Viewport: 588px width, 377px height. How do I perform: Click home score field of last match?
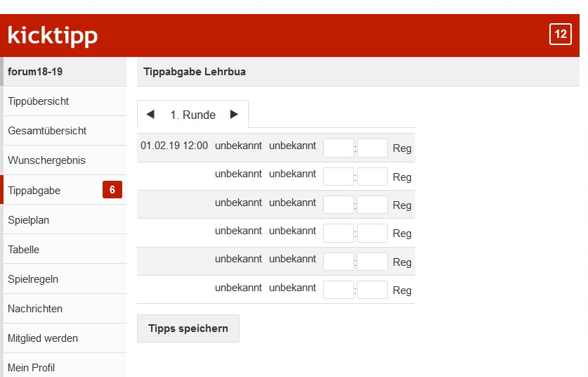[338, 290]
